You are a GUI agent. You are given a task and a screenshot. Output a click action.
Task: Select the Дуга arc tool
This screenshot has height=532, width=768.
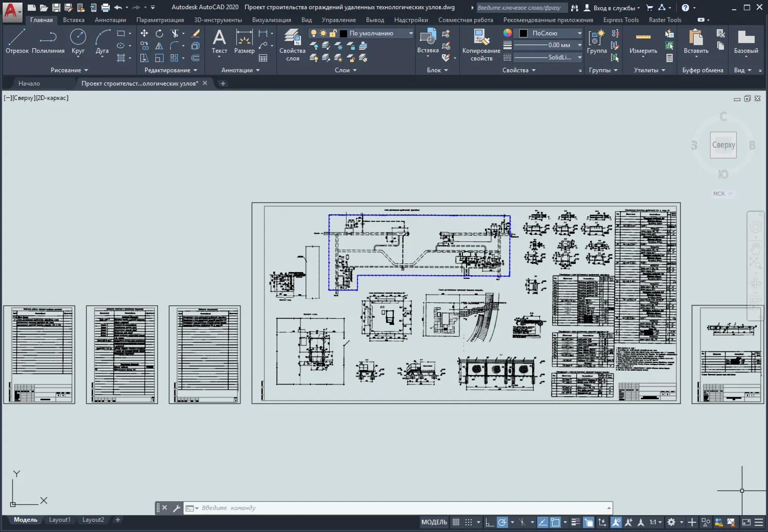tap(102, 41)
